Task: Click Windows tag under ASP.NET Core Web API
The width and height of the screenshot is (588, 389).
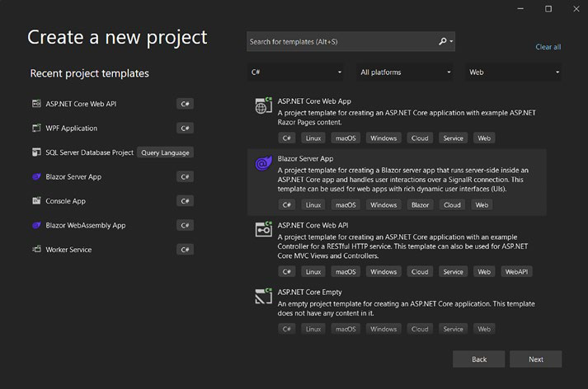Action: (x=383, y=272)
